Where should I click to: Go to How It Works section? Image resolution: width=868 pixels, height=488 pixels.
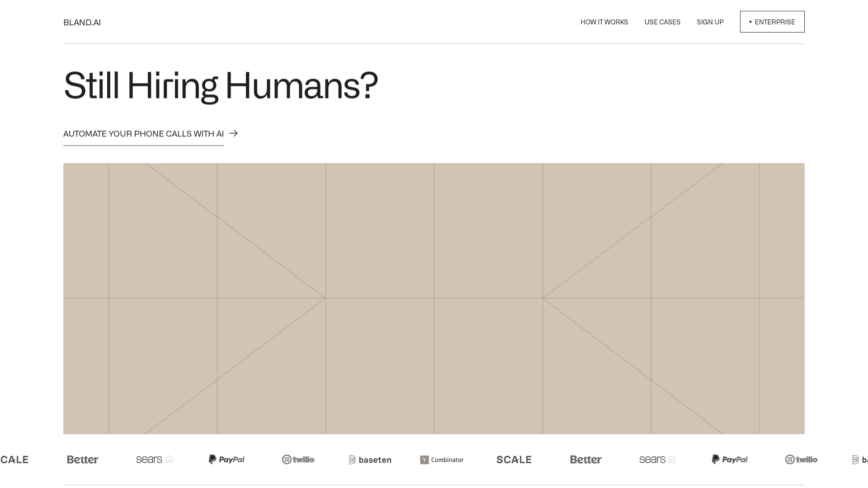[604, 22]
